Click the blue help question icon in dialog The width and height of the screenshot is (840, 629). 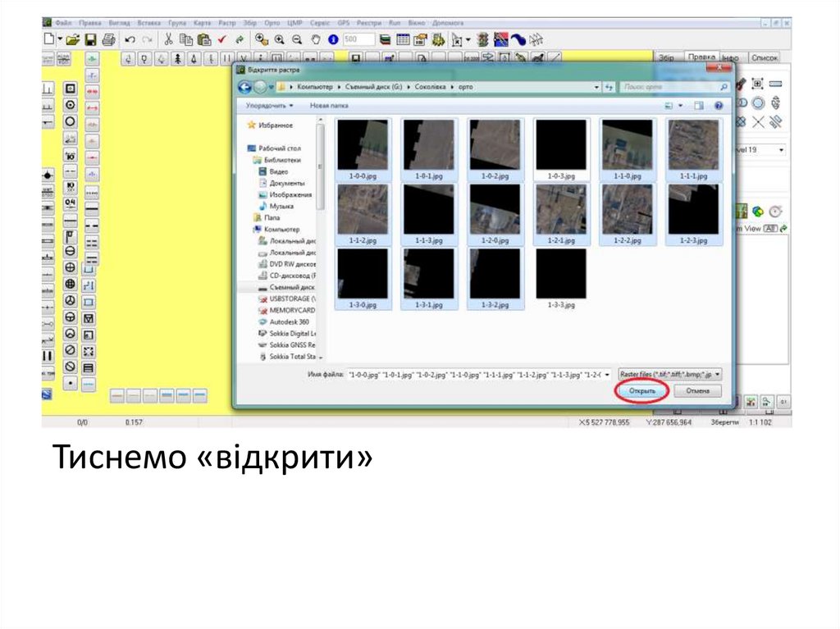(x=719, y=106)
